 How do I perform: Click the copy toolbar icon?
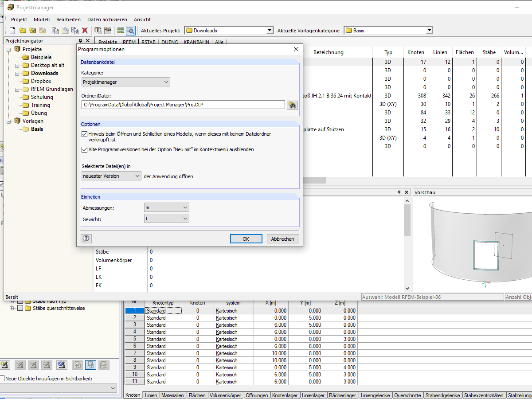click(55, 31)
